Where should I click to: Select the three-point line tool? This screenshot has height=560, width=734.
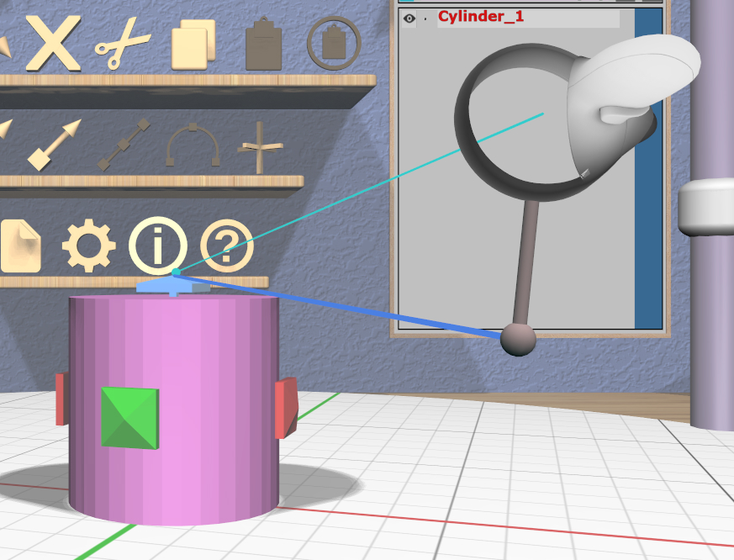124,144
